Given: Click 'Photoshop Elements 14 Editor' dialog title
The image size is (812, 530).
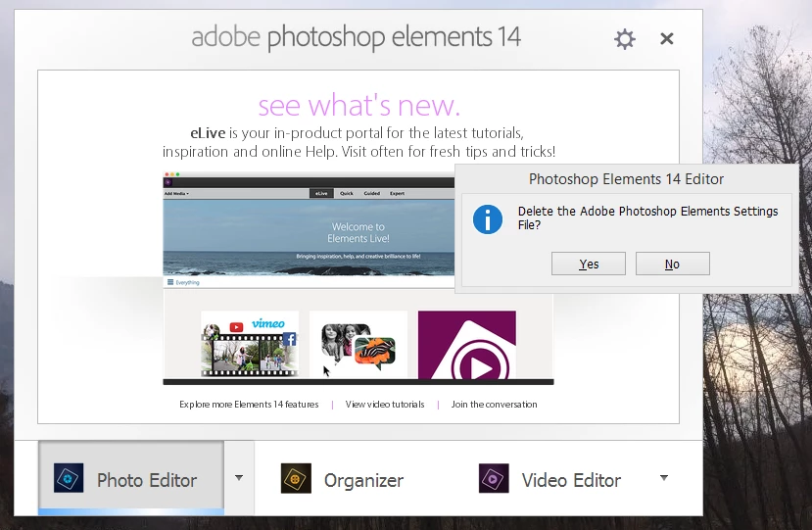Looking at the screenshot, I should (626, 179).
